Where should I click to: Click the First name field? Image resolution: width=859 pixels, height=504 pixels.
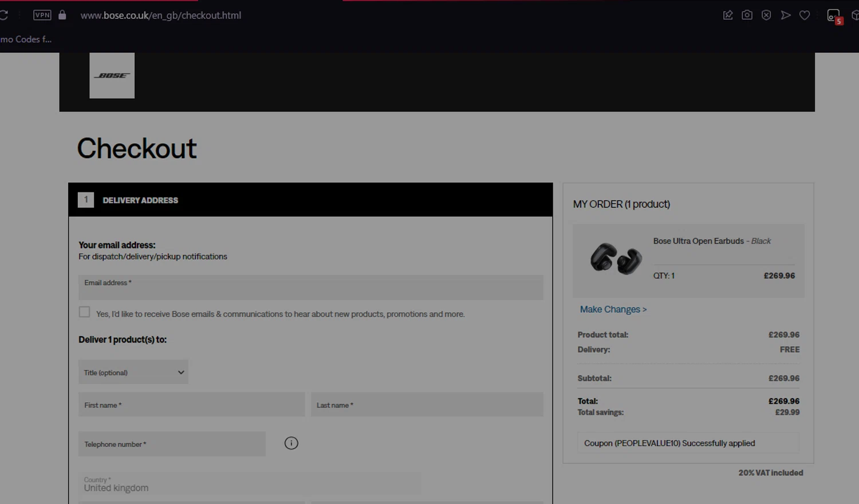pos(191,405)
